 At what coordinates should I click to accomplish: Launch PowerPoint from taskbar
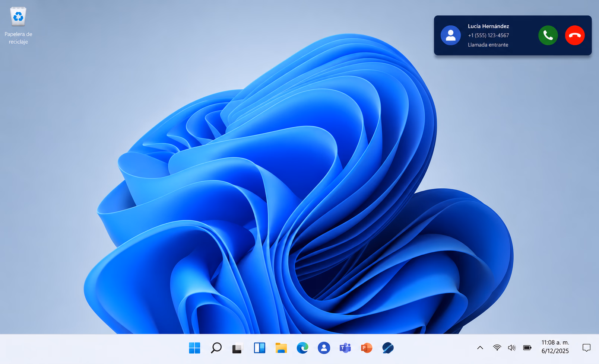pyautogui.click(x=367, y=348)
